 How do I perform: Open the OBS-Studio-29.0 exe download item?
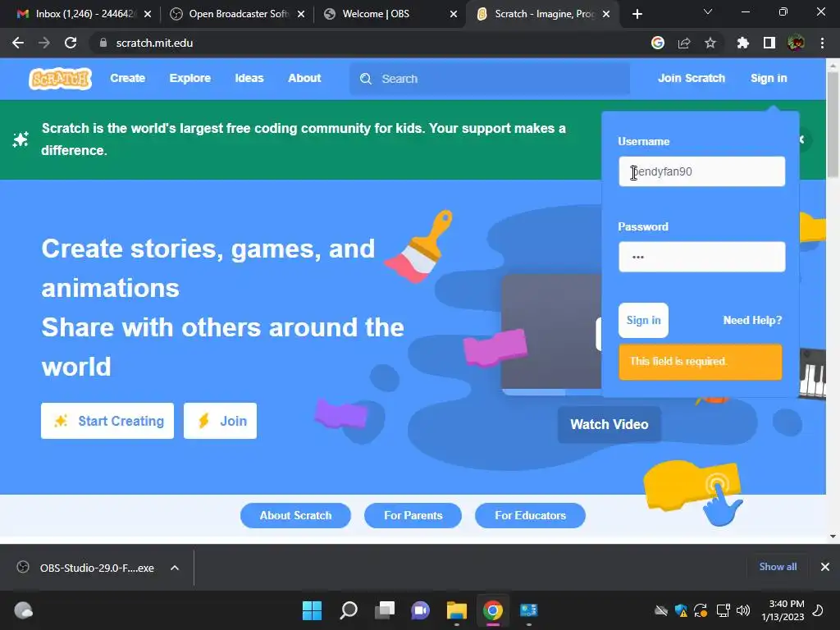87,568
